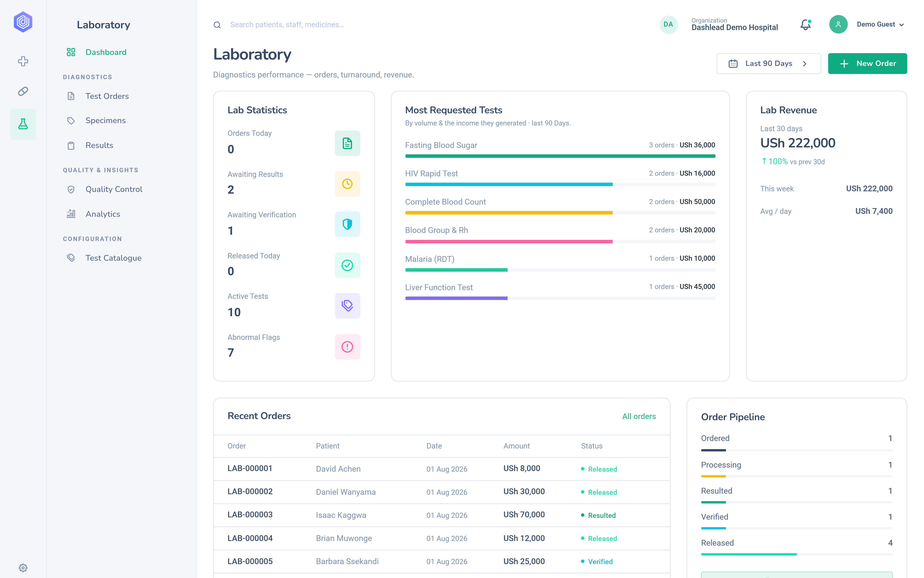Click the Orders Today document icon
Viewport: 924px width, 578px height.
tap(347, 143)
